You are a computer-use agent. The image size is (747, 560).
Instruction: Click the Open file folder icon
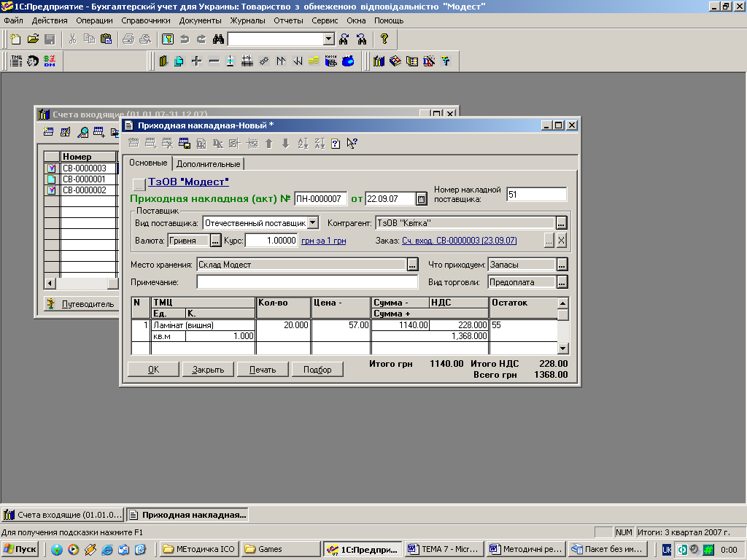33,39
